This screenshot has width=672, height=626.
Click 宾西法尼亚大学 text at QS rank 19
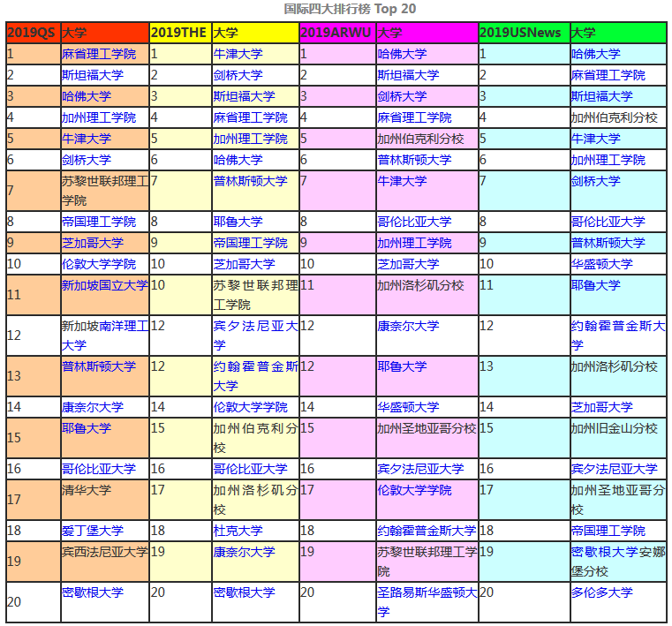point(105,552)
